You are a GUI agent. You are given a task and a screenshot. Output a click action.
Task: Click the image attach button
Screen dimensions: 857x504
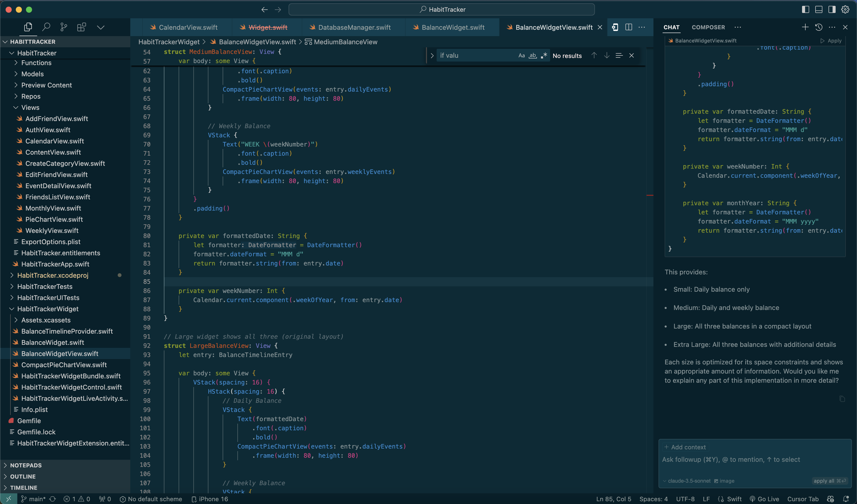[x=724, y=481]
